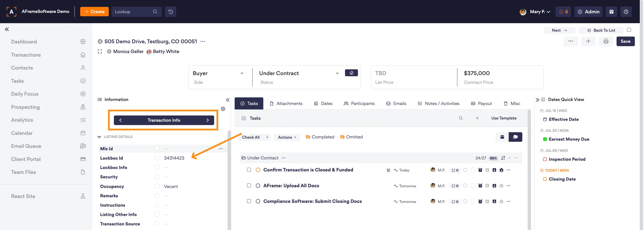
Task: Switch to the Attachments tab
Action: [x=286, y=104]
